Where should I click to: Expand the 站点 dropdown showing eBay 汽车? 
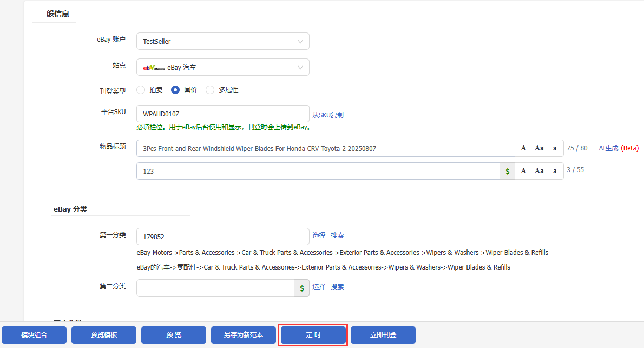tap(222, 67)
